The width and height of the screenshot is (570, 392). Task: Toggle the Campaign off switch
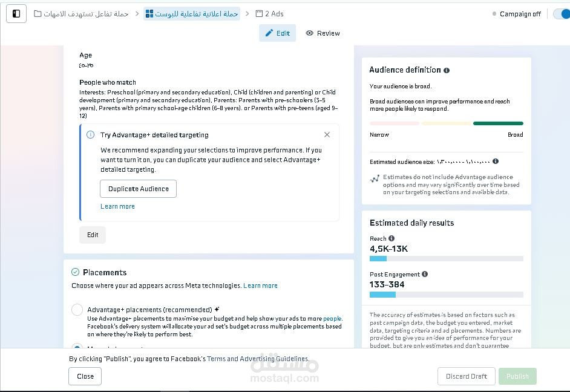(x=562, y=14)
